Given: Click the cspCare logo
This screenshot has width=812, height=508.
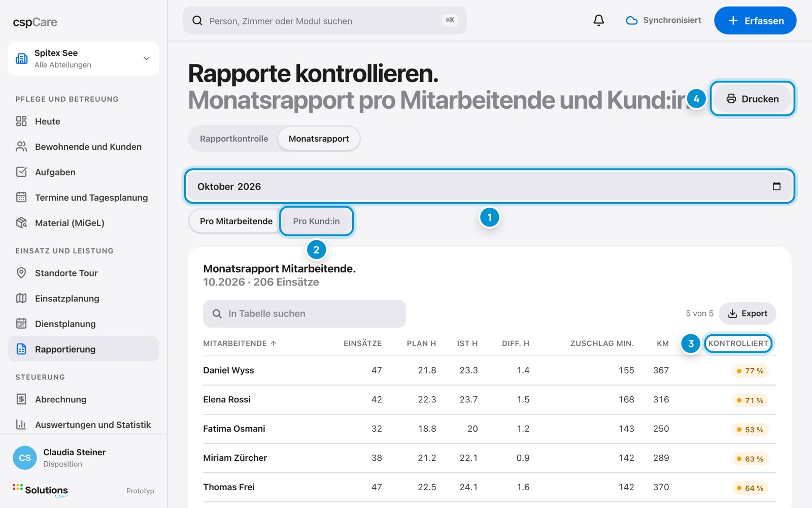Looking at the screenshot, I should coord(35,22).
